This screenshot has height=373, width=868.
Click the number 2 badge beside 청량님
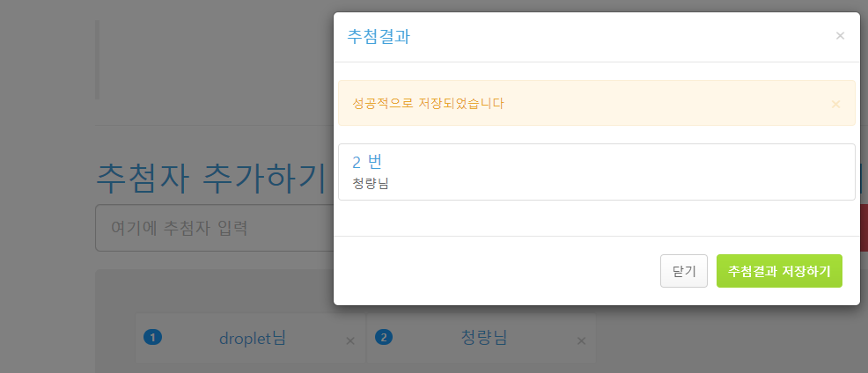(x=384, y=337)
